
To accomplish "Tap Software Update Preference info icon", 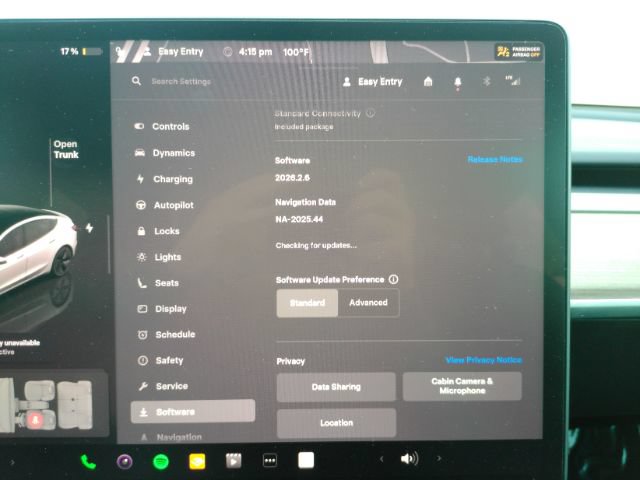I will [x=393, y=280].
